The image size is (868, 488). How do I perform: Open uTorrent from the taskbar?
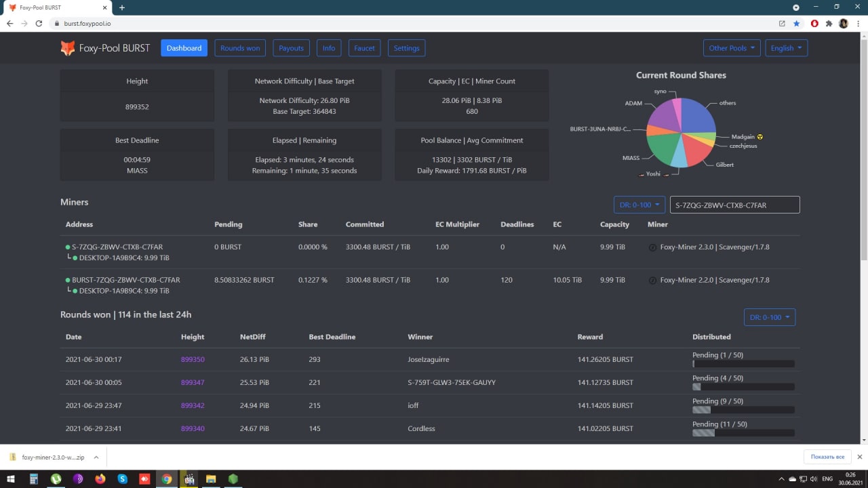(x=56, y=479)
